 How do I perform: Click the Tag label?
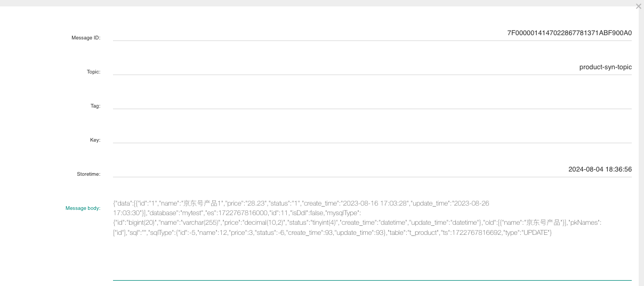tap(95, 106)
